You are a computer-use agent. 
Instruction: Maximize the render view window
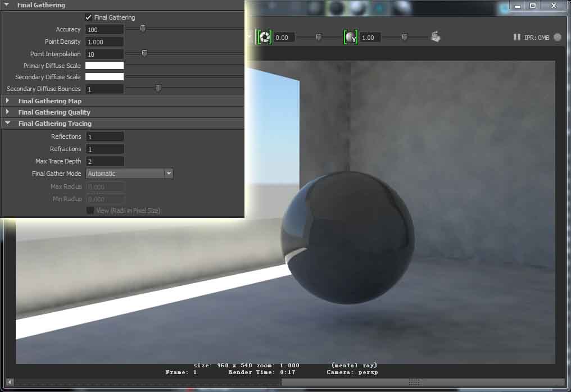[532, 6]
